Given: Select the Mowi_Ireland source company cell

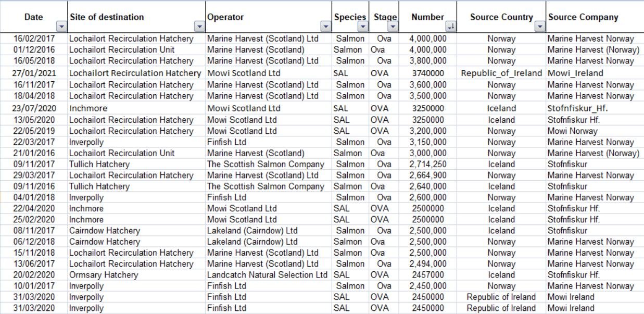Looking at the screenshot, I should pyautogui.click(x=575, y=73).
